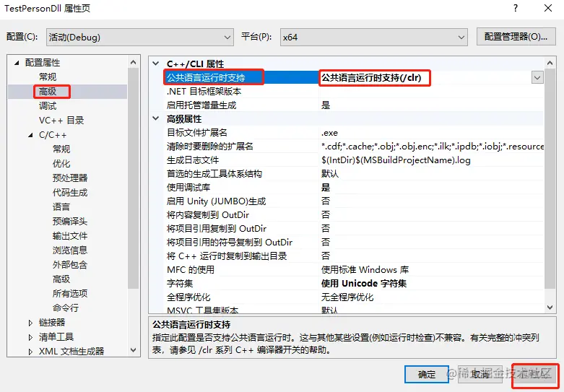Select the 将内容复制到 OutDir property

point(207,214)
